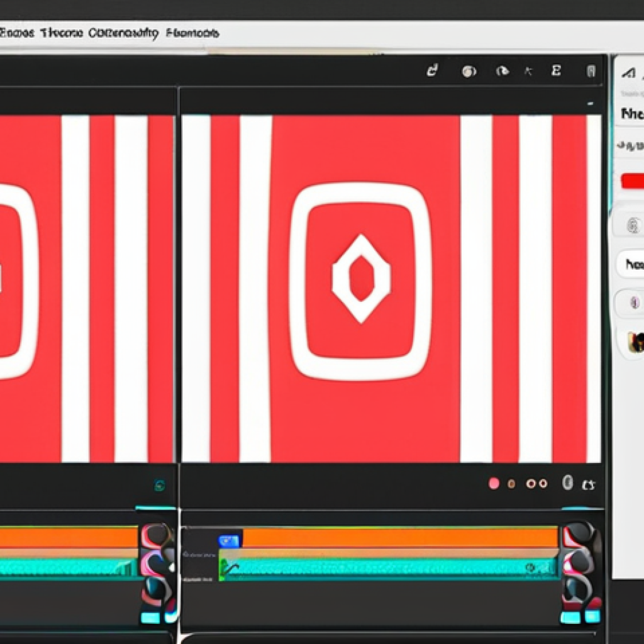This screenshot has height=644, width=644.
Task: Open the second menu bar item
Action: pos(61,33)
